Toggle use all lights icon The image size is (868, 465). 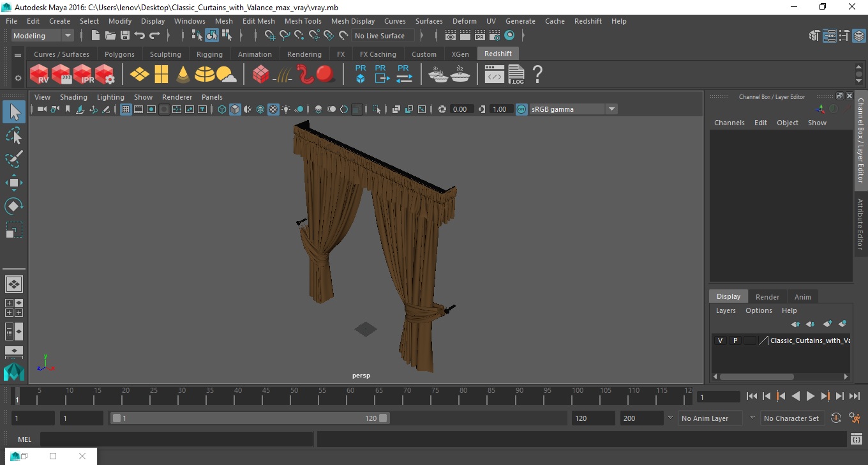[286, 109]
